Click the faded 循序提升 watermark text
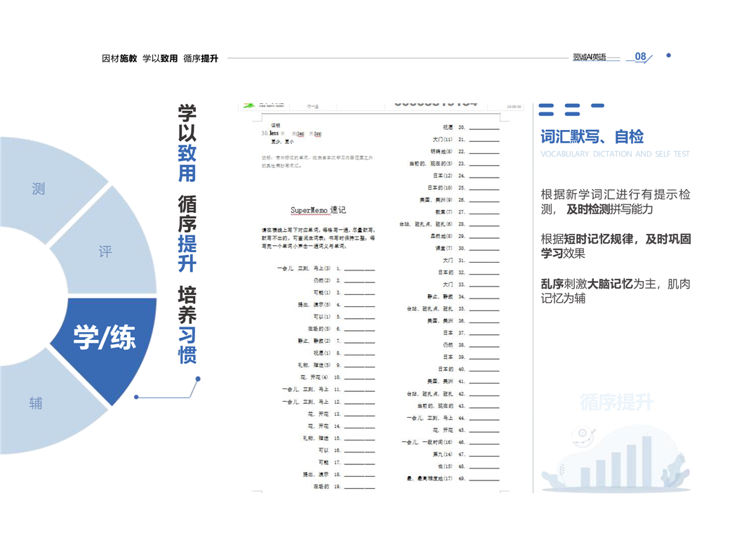Image resolution: width=756 pixels, height=557 pixels. (616, 402)
